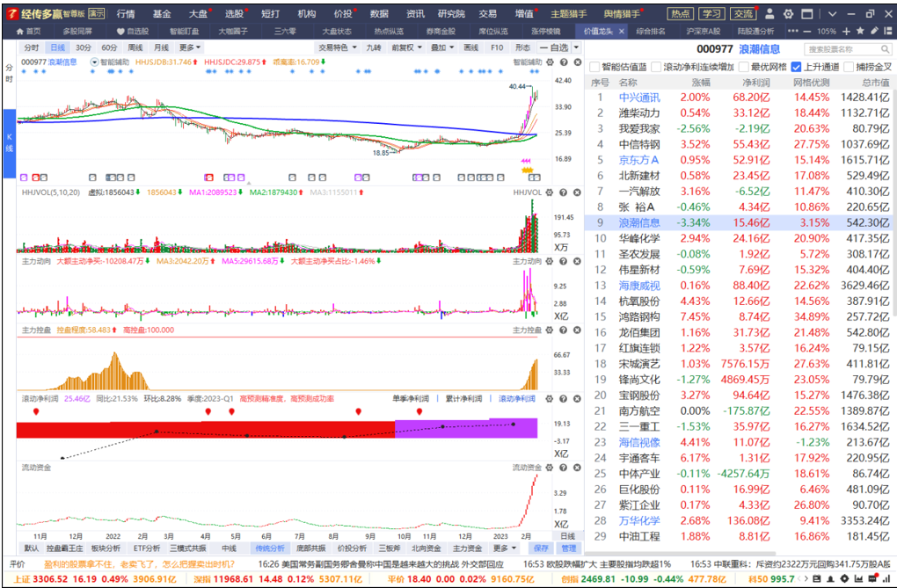Switch to 陆股通分析 tab

(755, 32)
